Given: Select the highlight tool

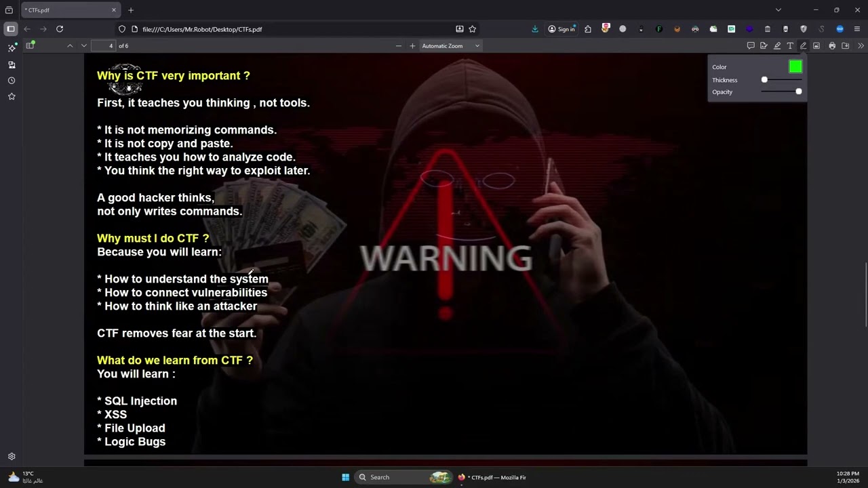Looking at the screenshot, I should point(777,45).
